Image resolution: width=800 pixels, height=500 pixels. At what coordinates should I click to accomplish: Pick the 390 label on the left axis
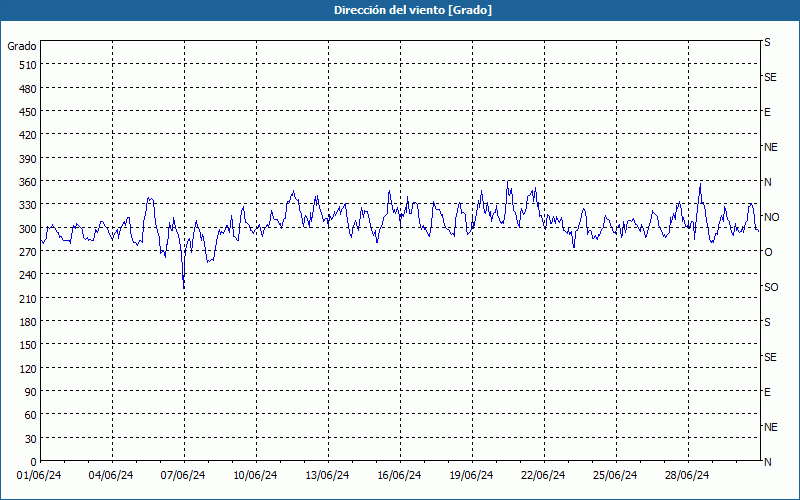28,159
